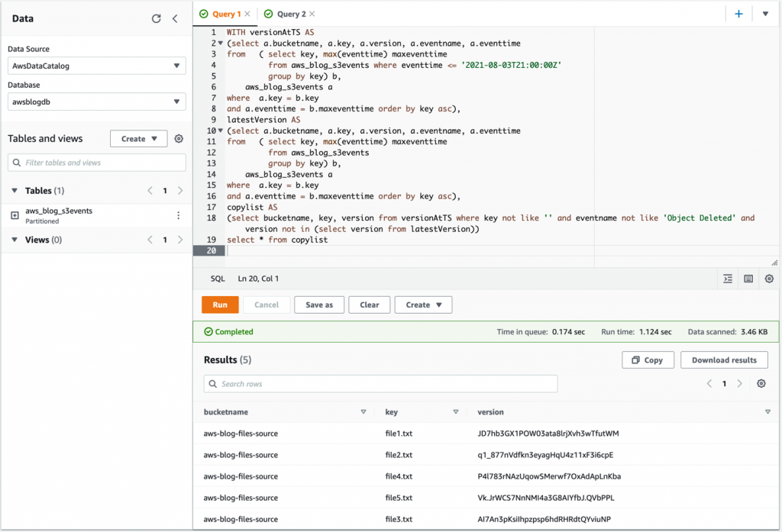Go to next results page
Screen dimensions: 782x532
(739, 383)
